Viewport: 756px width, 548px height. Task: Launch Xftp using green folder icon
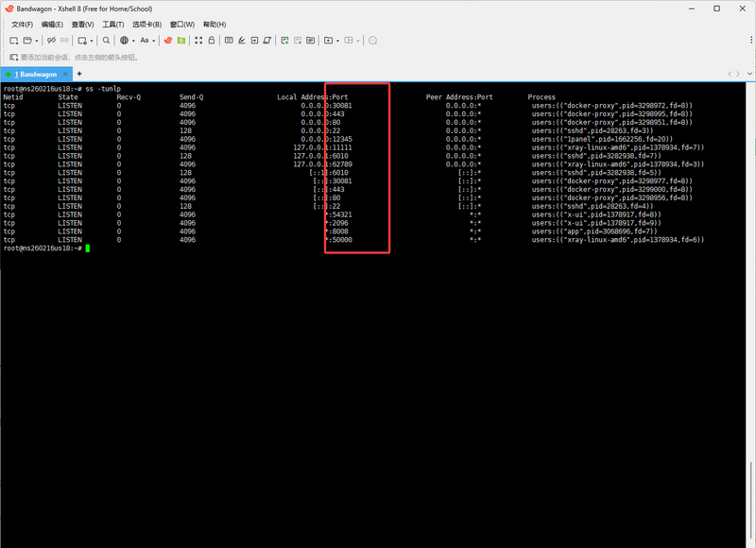pyautogui.click(x=180, y=41)
